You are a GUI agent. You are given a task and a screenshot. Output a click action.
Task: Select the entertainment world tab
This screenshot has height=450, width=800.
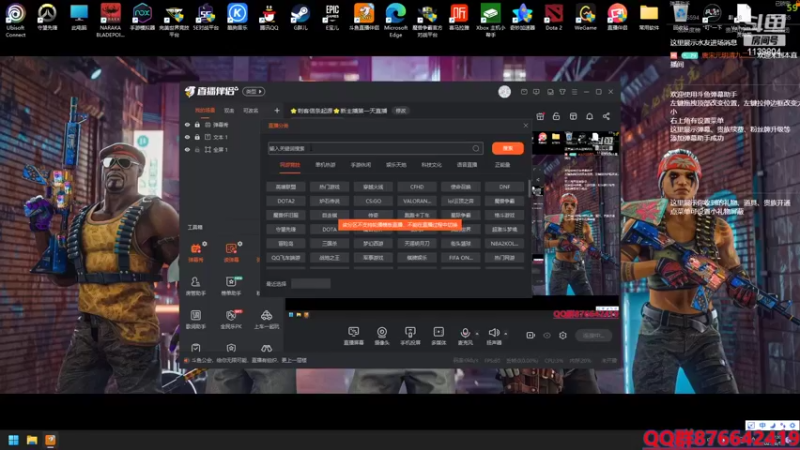pos(396,165)
